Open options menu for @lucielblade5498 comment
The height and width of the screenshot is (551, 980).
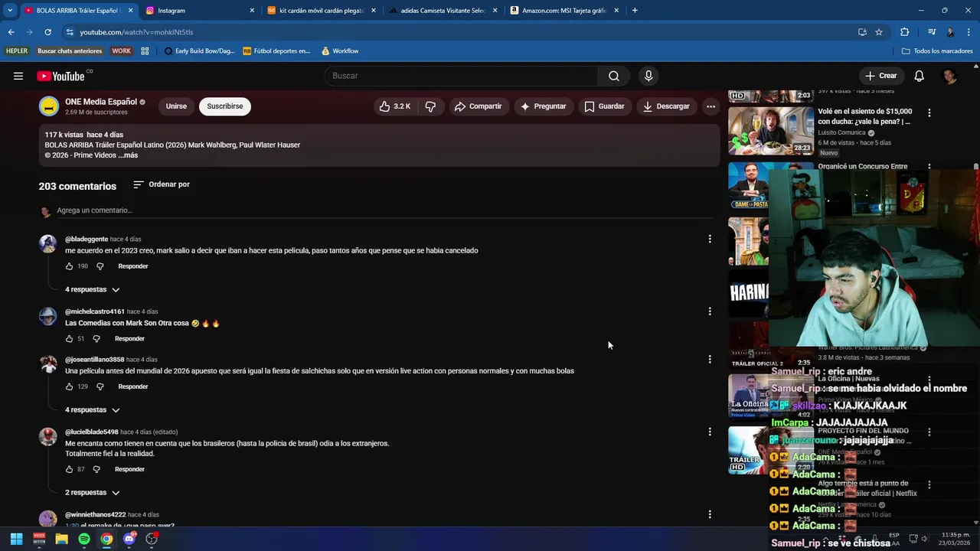coord(710,432)
